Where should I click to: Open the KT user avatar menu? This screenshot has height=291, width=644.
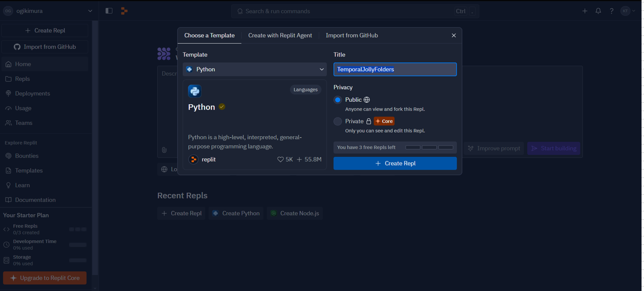pyautogui.click(x=628, y=11)
